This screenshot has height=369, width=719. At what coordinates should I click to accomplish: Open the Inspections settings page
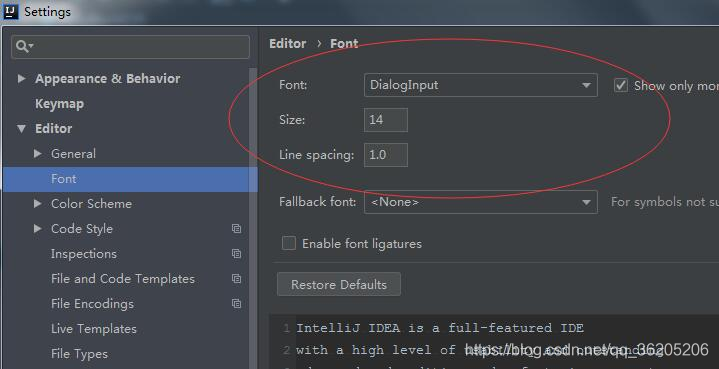(x=84, y=253)
